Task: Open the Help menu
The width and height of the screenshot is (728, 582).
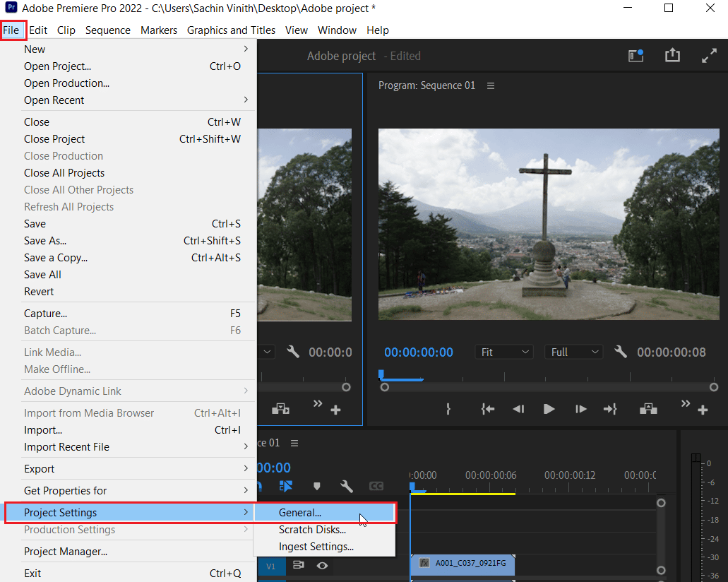Action: click(x=378, y=30)
